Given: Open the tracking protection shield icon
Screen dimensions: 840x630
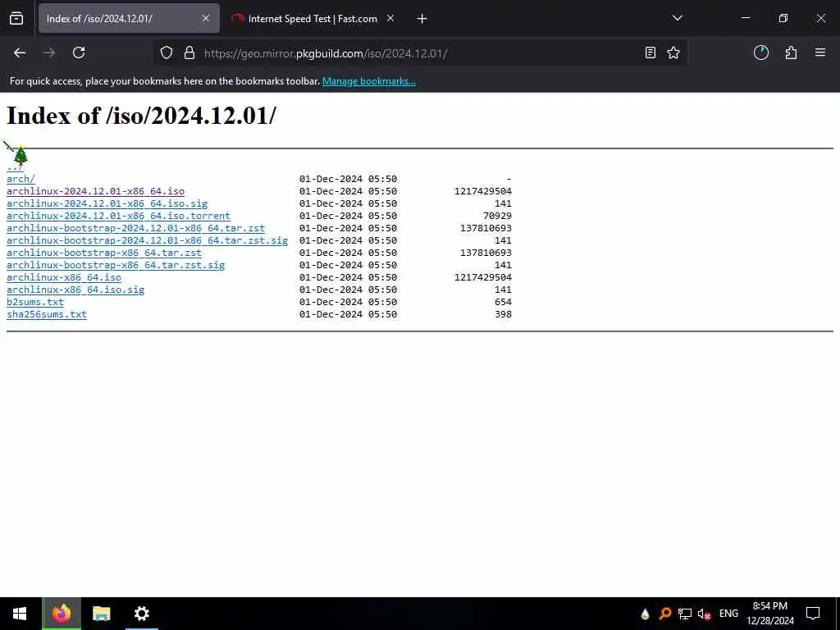Looking at the screenshot, I should tap(167, 53).
